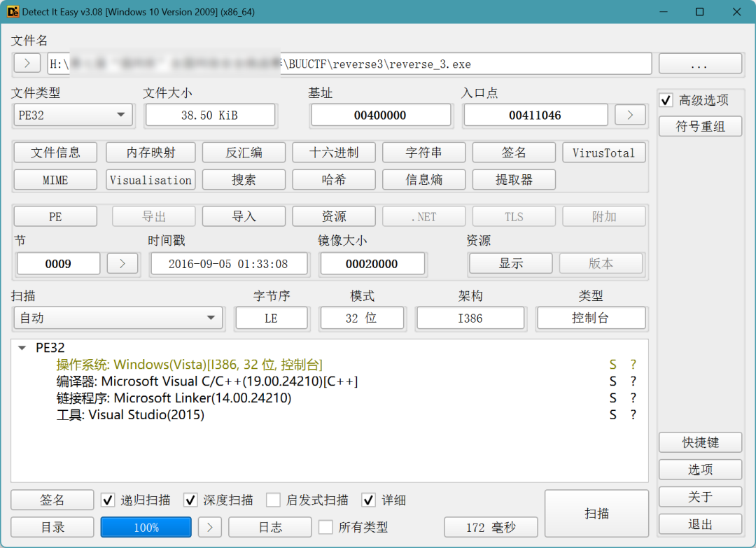Image resolution: width=756 pixels, height=548 pixels.
Task: Toggle 递归扫描 checkbox
Action: click(x=108, y=500)
